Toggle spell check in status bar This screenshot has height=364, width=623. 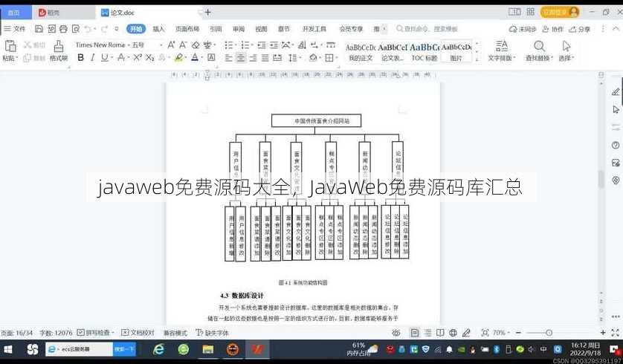point(95,333)
